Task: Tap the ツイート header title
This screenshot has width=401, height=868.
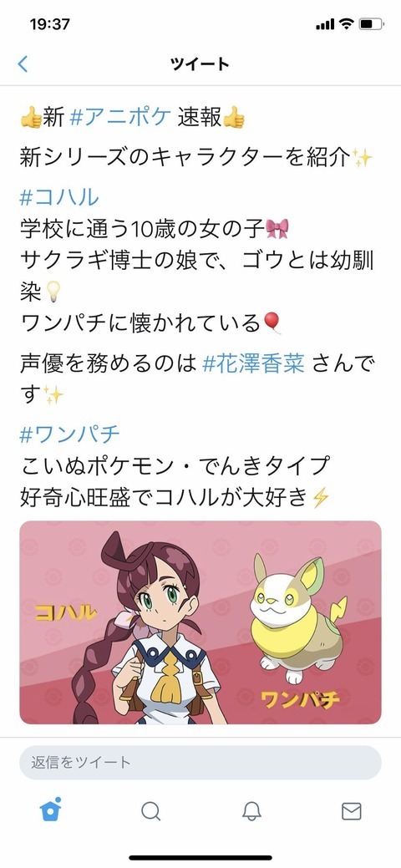Action: coord(200,64)
